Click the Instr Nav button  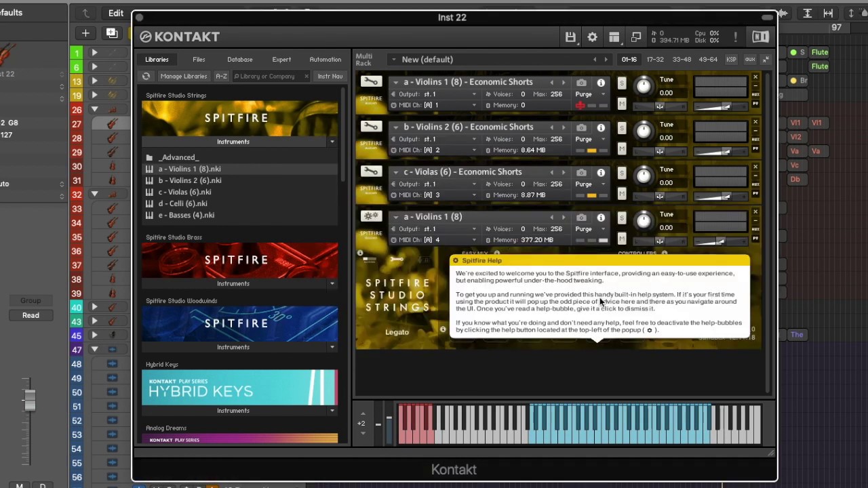(330, 77)
